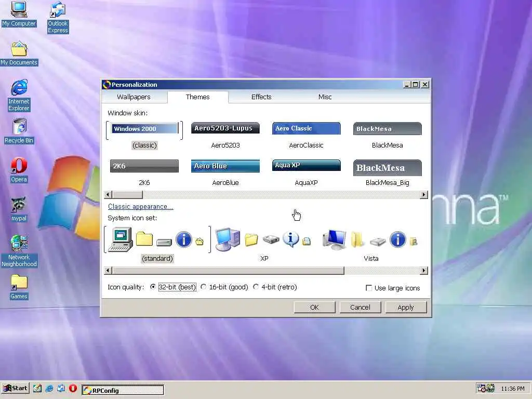The height and width of the screenshot is (399, 532).
Task: Open the mypal raccoon shortcut
Action: pyautogui.click(x=19, y=209)
